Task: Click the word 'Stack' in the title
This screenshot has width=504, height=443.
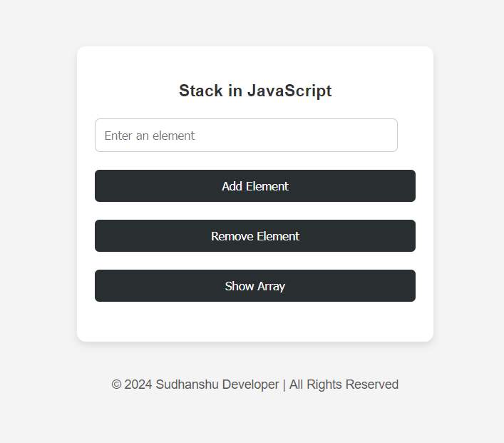Action: 200,91
